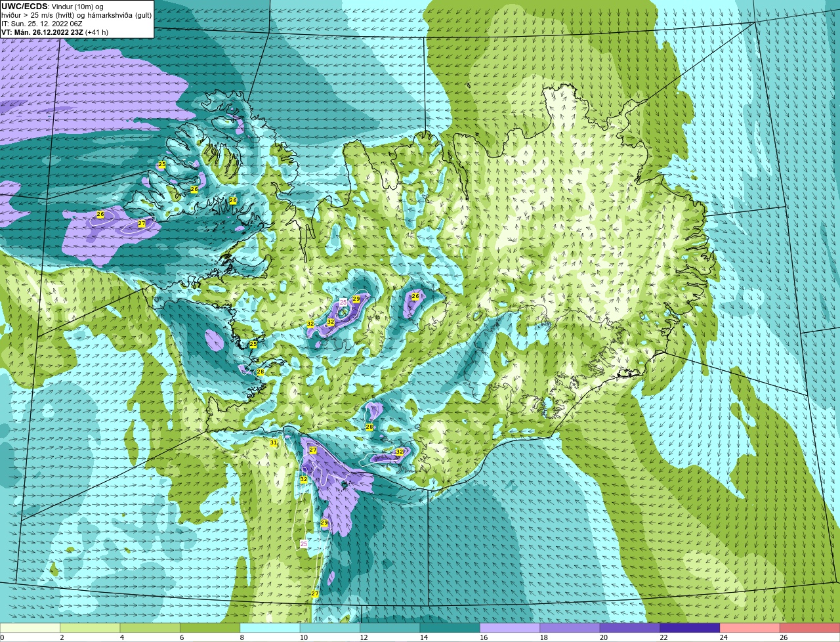Click the color scale tick label '24'
The width and height of the screenshot is (840, 642).
pos(723,637)
